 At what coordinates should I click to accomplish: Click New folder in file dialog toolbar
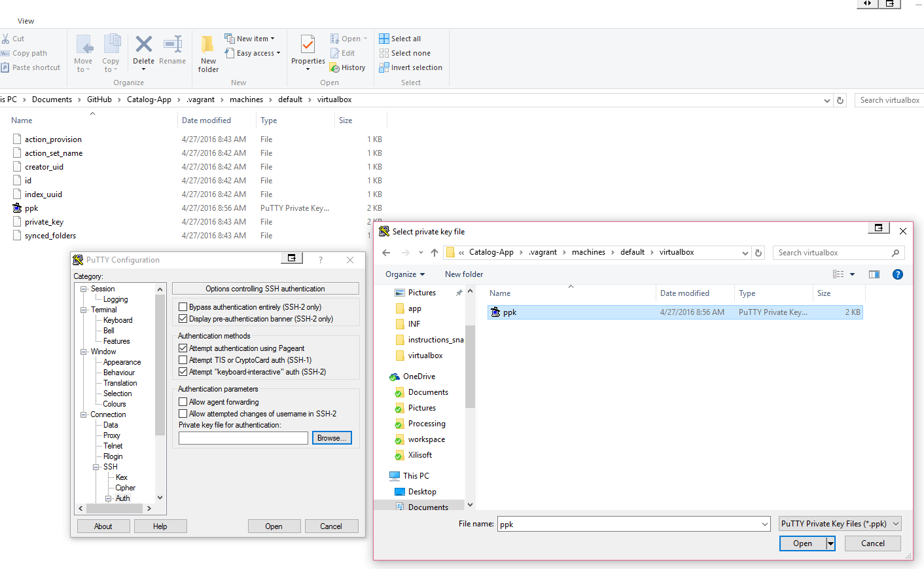(x=464, y=274)
